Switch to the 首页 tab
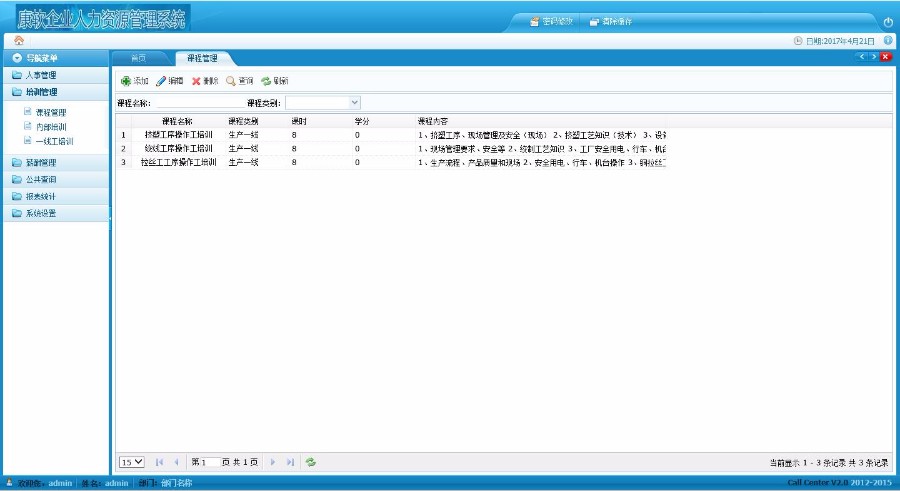Screen dimensions: 900x491 click(x=138, y=59)
